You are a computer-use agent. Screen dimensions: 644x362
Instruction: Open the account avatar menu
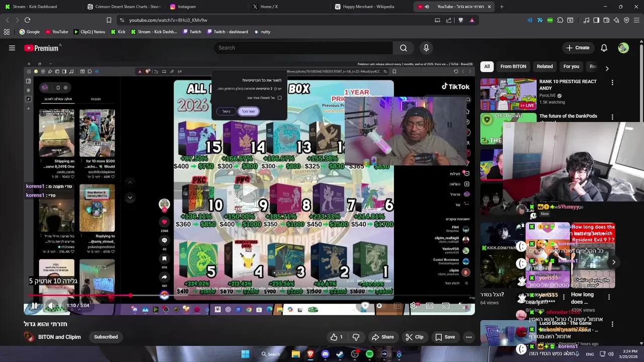pos(623,48)
